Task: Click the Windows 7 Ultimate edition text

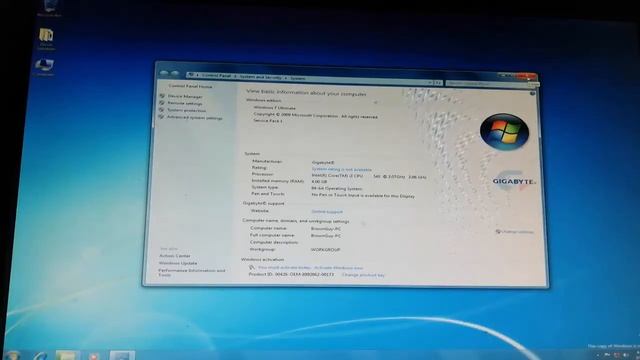Action: 274,108
